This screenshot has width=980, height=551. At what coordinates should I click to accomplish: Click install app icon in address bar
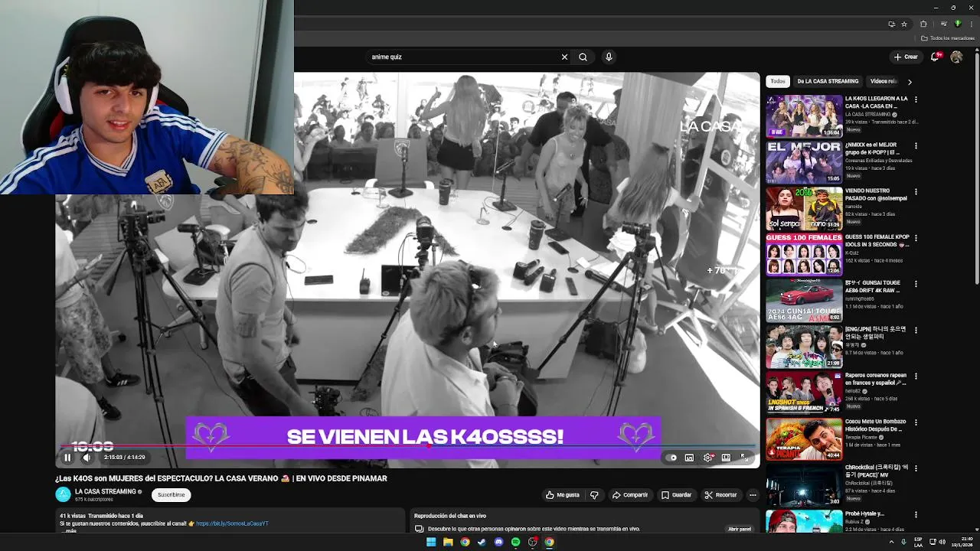tap(891, 24)
